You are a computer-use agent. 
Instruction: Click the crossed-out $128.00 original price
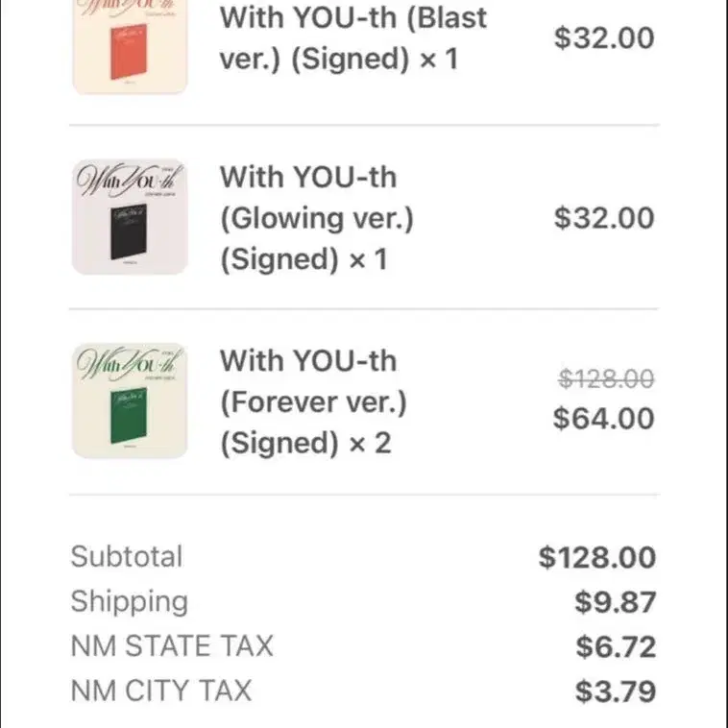(x=606, y=378)
